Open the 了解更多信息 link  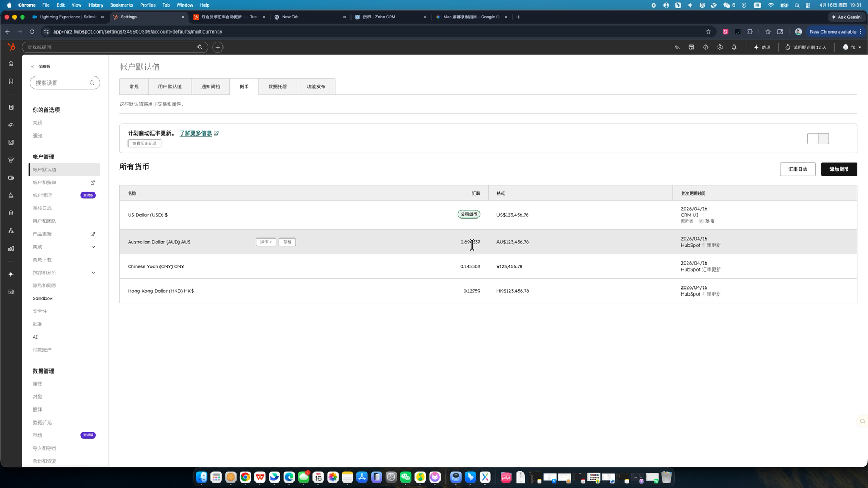click(x=199, y=133)
